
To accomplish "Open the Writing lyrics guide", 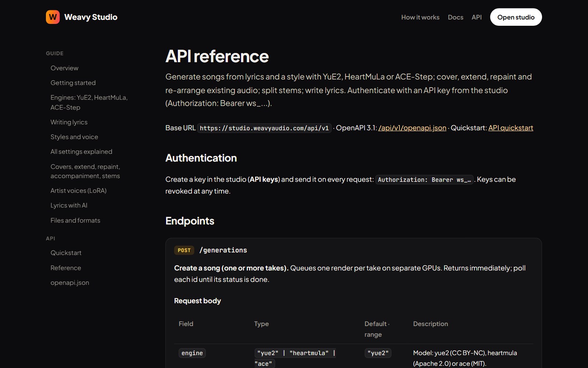I will [69, 122].
